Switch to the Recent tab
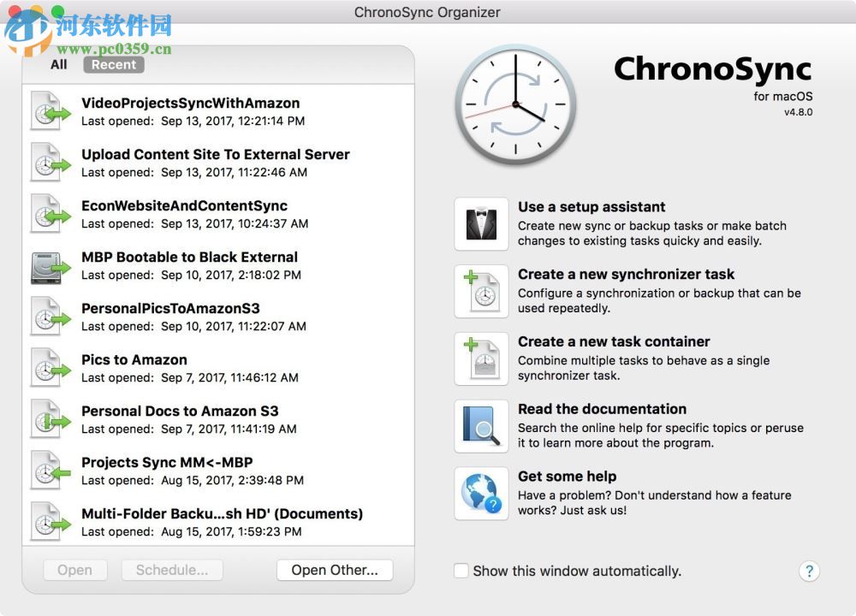Image resolution: width=856 pixels, height=616 pixels. 112,64
